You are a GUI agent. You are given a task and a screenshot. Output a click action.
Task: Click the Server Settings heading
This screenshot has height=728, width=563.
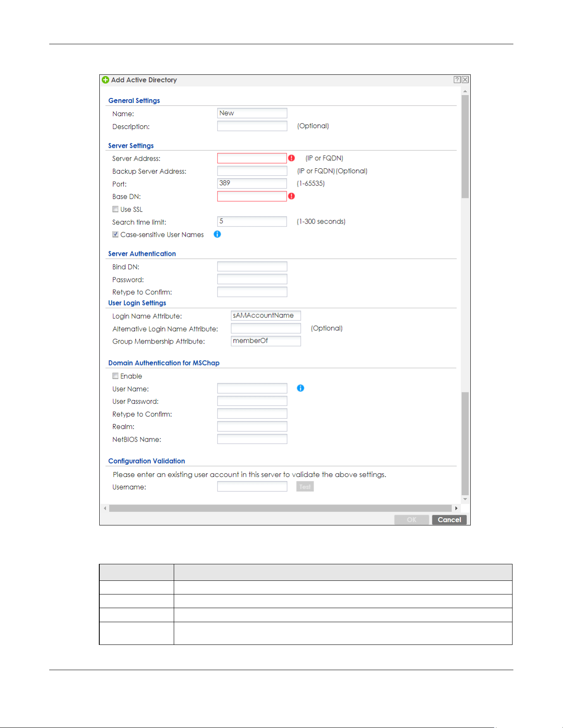131,146
